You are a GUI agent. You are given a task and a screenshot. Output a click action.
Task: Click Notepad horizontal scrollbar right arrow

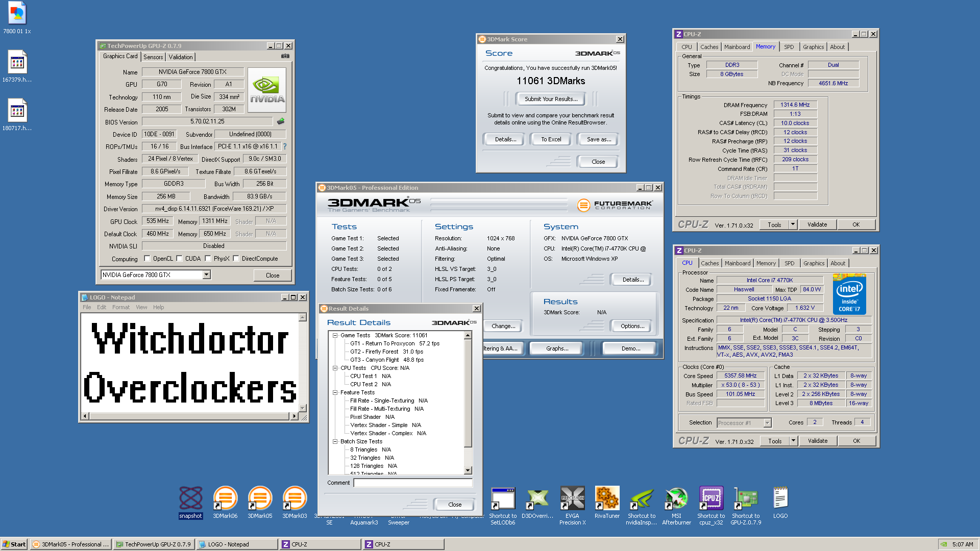coord(294,416)
